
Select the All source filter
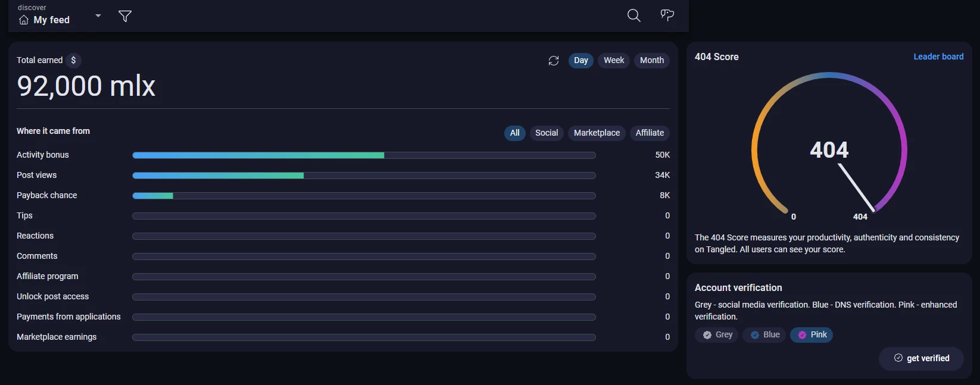coord(515,133)
